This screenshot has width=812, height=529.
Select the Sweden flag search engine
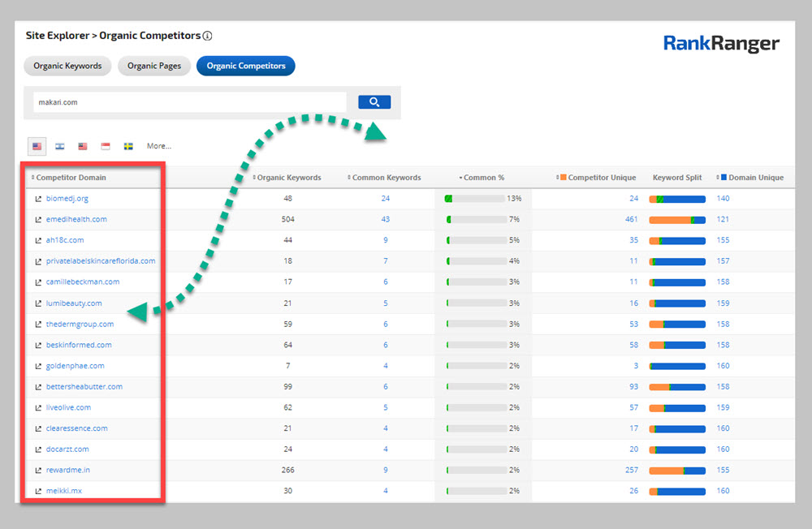tap(128, 146)
